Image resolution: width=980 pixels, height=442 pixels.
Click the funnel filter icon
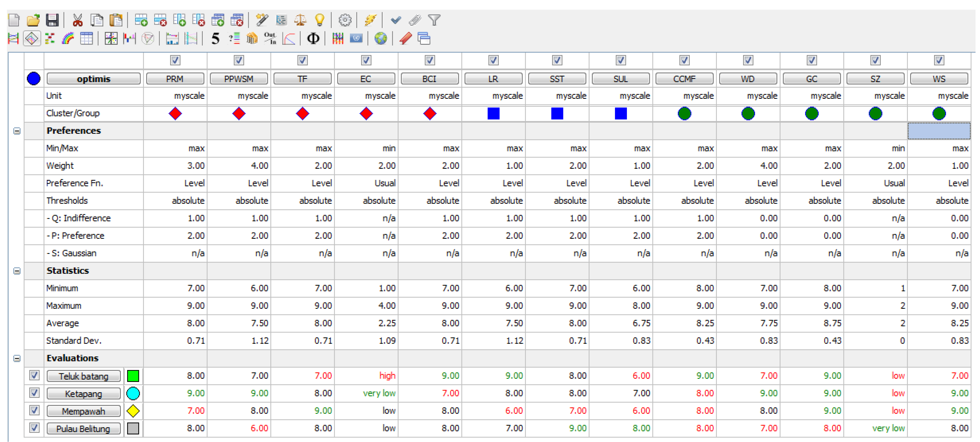click(434, 20)
